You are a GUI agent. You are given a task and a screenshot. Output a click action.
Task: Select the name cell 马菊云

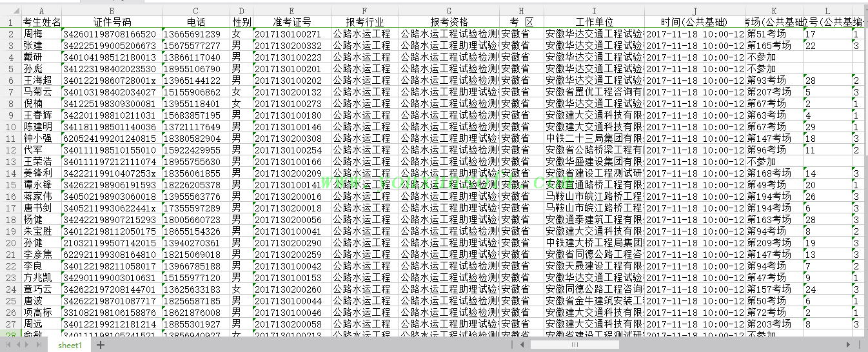(42, 92)
